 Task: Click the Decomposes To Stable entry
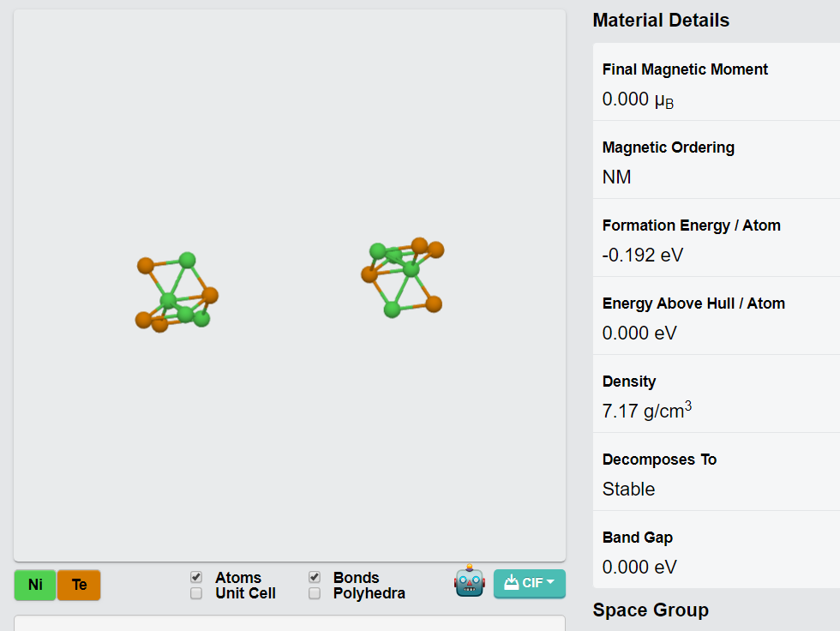pyautogui.click(x=717, y=472)
